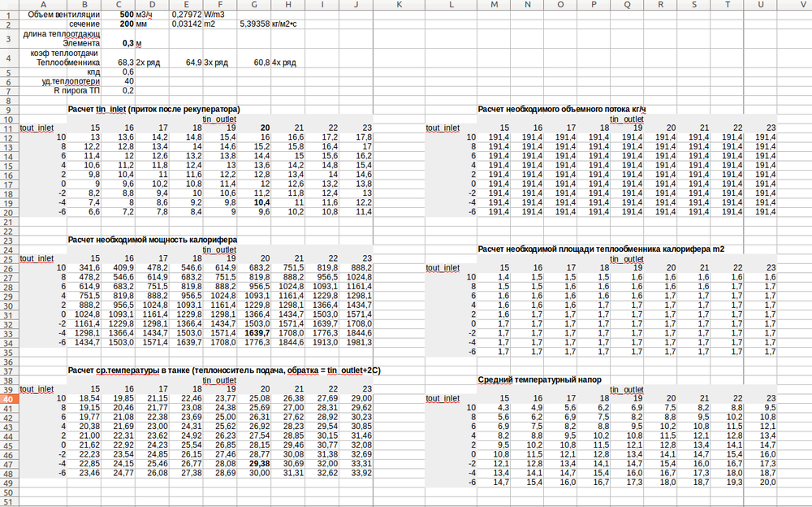Select row header 1

tap(9, 15)
